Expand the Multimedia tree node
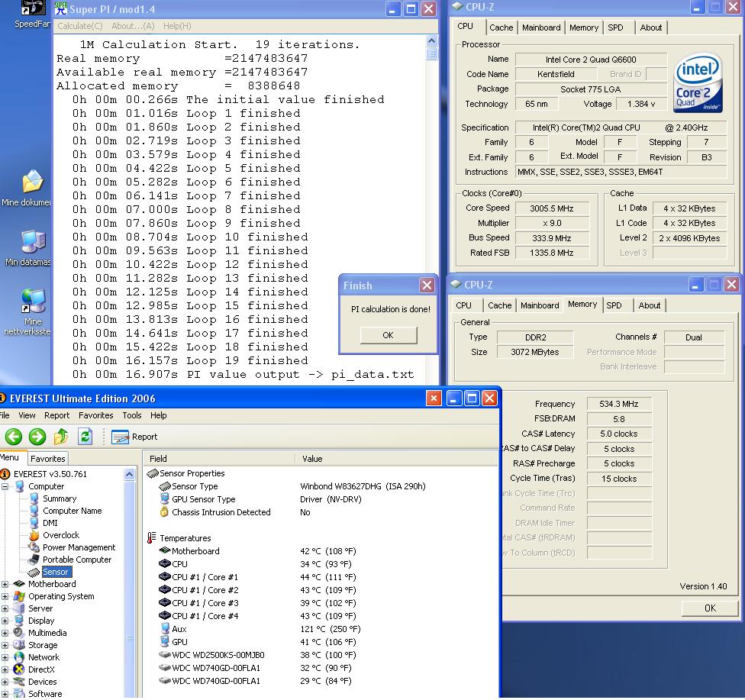The width and height of the screenshot is (745, 700). click(x=5, y=633)
